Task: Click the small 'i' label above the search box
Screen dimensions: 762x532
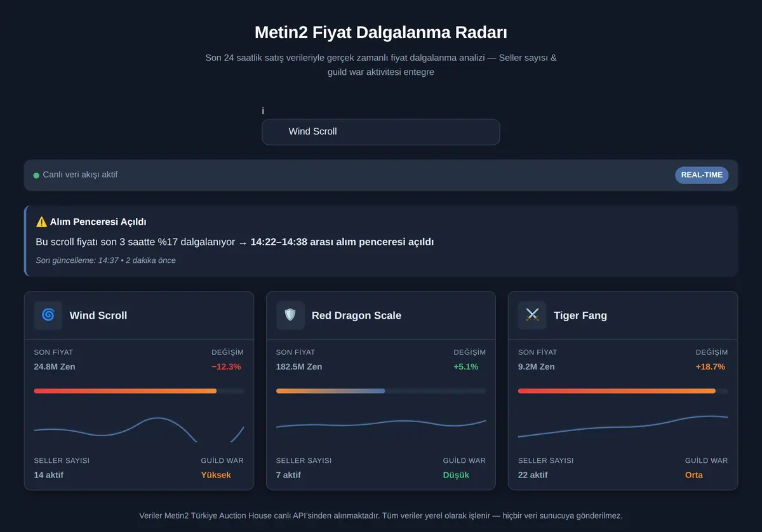Action: click(x=263, y=111)
